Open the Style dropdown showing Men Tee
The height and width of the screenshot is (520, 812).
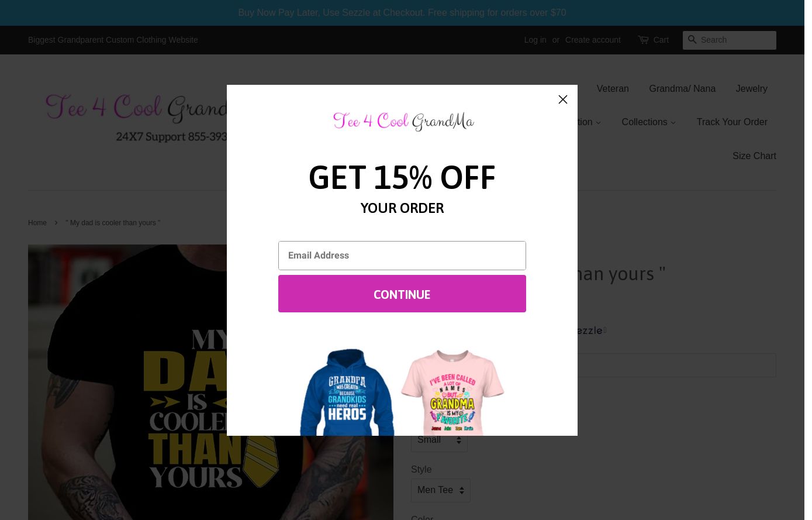441,490
